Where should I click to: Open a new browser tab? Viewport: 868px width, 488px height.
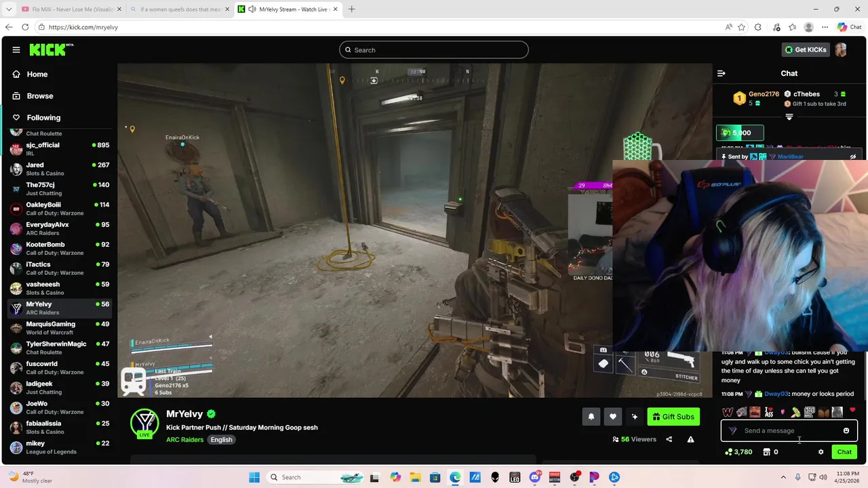point(351,9)
